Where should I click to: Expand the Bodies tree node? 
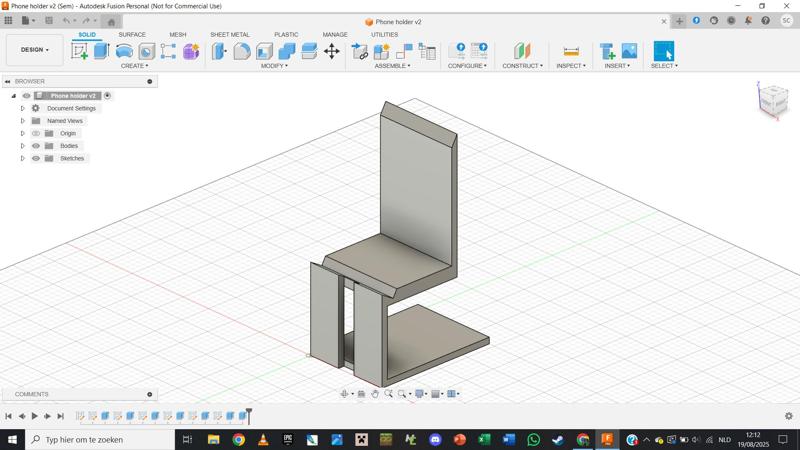coord(23,146)
